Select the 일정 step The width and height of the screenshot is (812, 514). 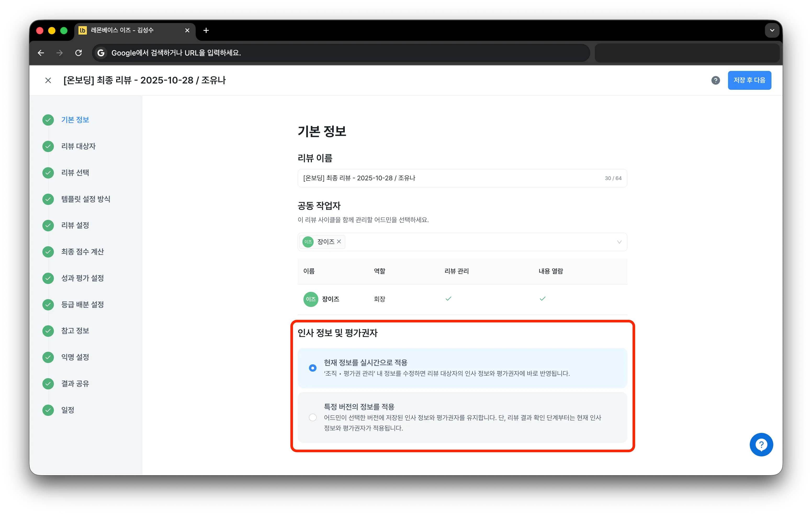point(68,410)
